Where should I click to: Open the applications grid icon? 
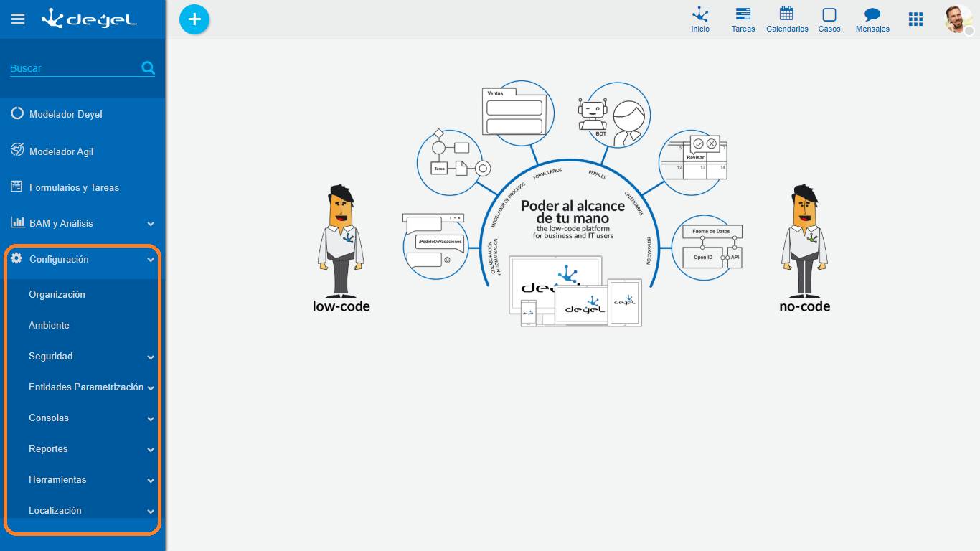(915, 19)
